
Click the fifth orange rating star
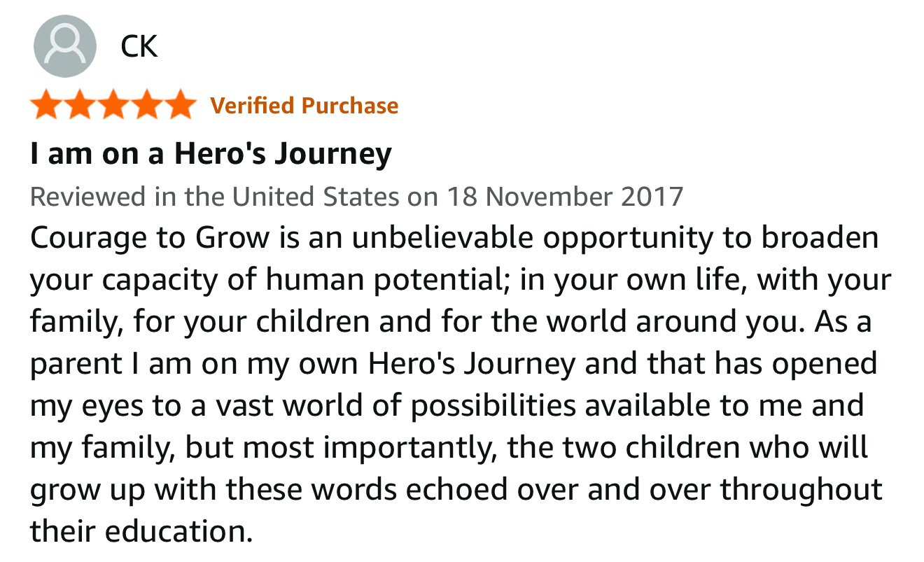pyautogui.click(x=181, y=105)
